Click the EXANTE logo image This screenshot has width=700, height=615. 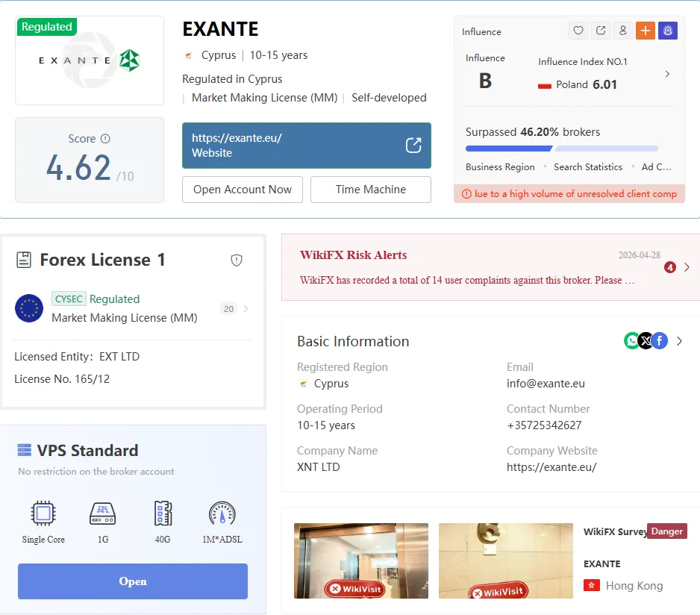point(90,60)
